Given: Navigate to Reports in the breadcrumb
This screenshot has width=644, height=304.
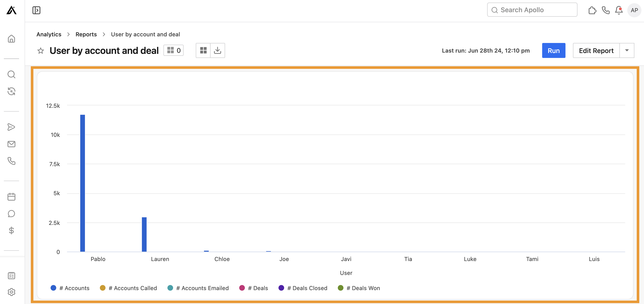Looking at the screenshot, I should [x=86, y=34].
